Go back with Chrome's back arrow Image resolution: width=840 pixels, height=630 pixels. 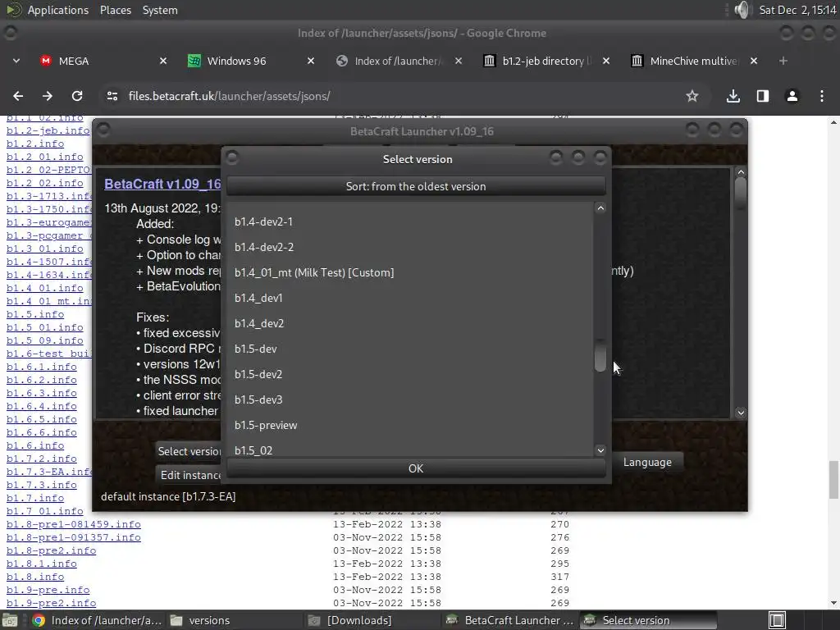click(18, 96)
